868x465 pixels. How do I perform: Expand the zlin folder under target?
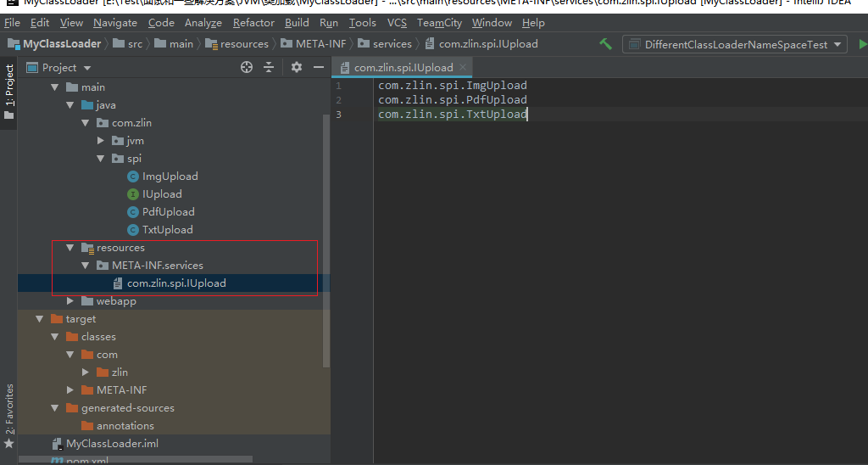coord(86,372)
